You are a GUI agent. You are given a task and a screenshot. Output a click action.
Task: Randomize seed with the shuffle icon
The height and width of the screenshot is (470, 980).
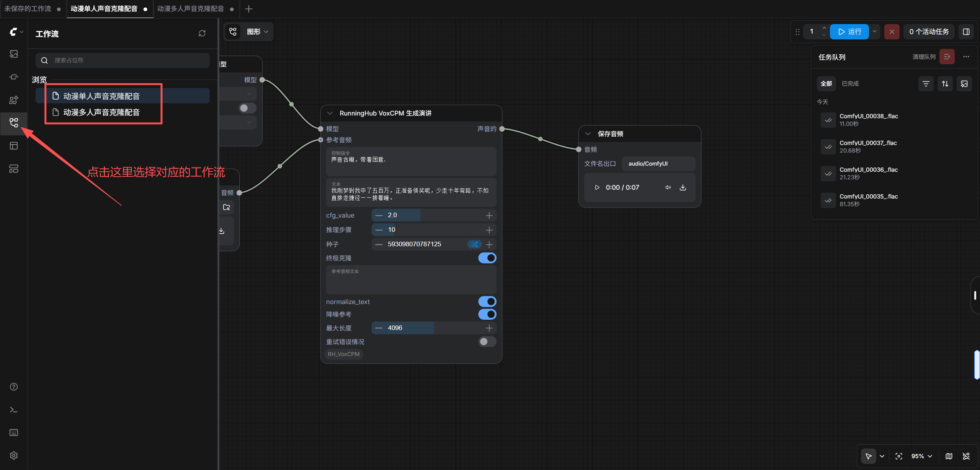pyautogui.click(x=474, y=244)
